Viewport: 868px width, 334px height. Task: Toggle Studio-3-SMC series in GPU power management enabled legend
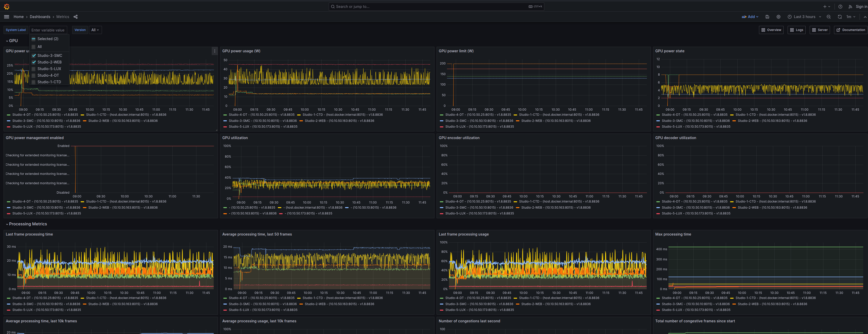point(46,208)
